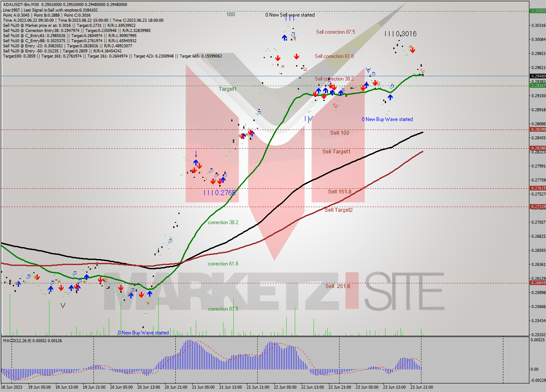Click the 'Sell correction 38.2' label
Viewport: 546px width, 392px height.
click(x=334, y=79)
